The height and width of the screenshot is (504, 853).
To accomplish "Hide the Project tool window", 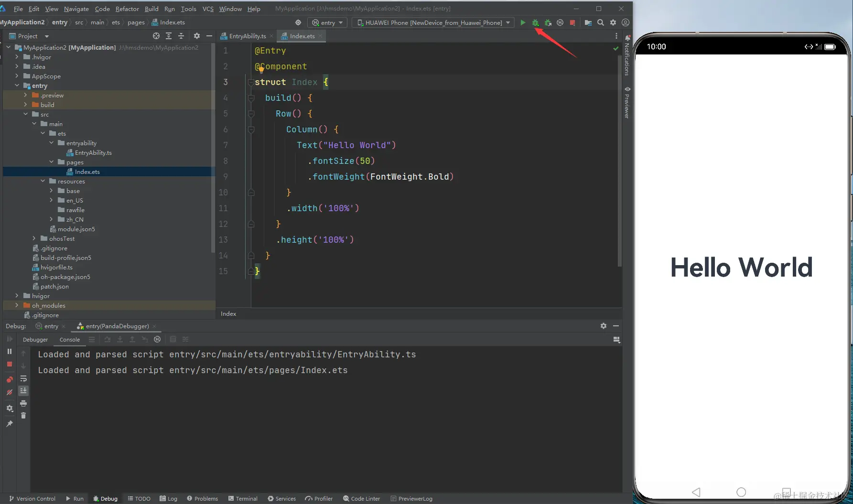I will pyautogui.click(x=209, y=36).
